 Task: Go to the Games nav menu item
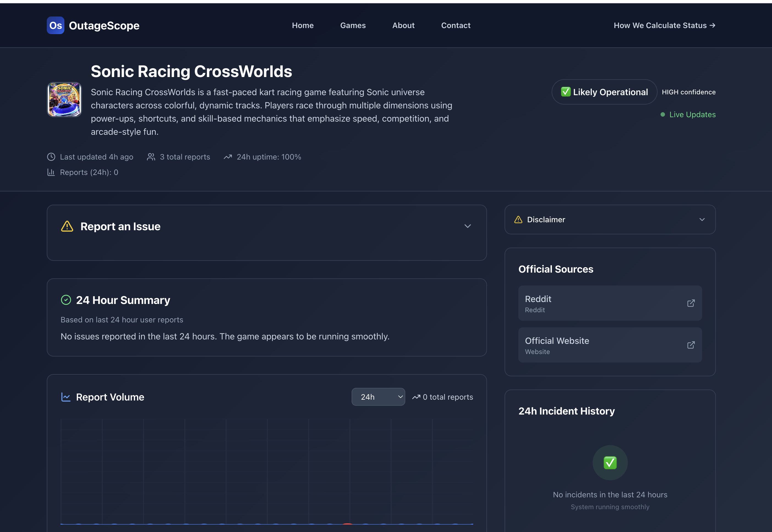[x=353, y=25]
